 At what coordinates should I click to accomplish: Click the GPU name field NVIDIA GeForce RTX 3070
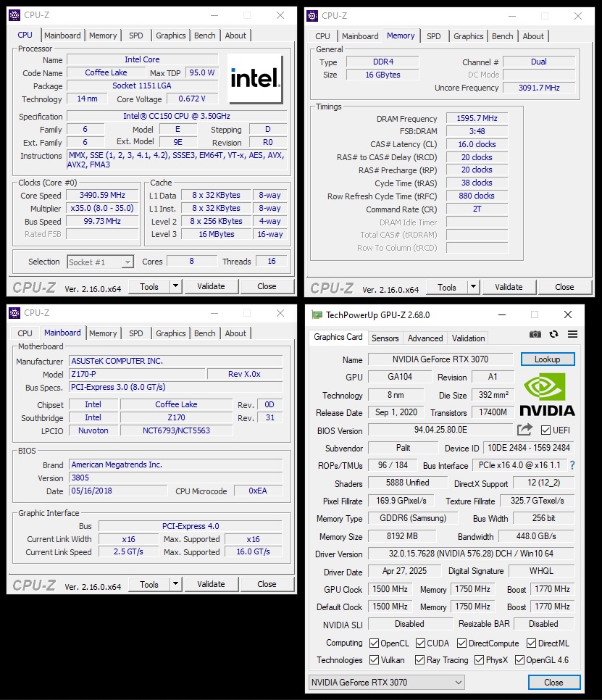pyautogui.click(x=440, y=359)
